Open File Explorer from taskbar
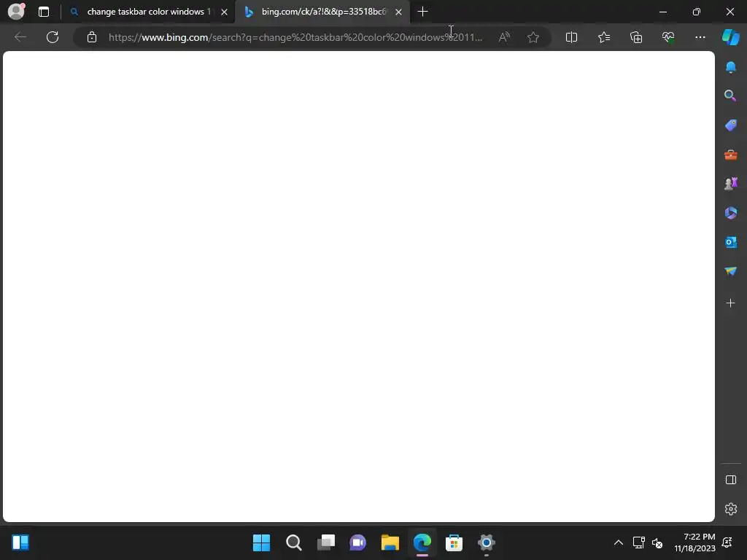Image resolution: width=747 pixels, height=560 pixels. click(390, 542)
